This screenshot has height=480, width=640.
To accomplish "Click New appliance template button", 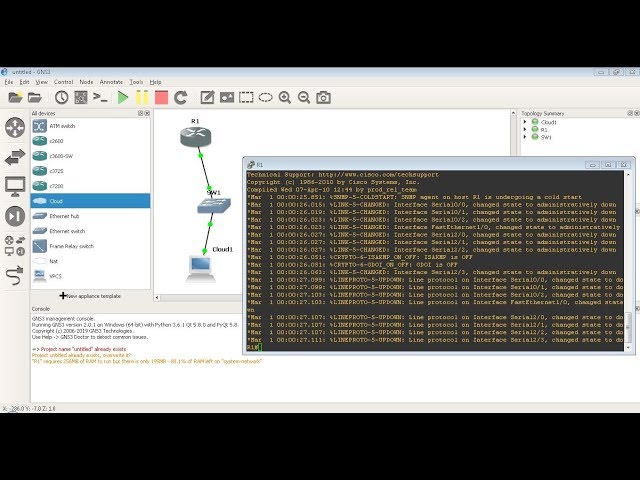I will click(91, 296).
